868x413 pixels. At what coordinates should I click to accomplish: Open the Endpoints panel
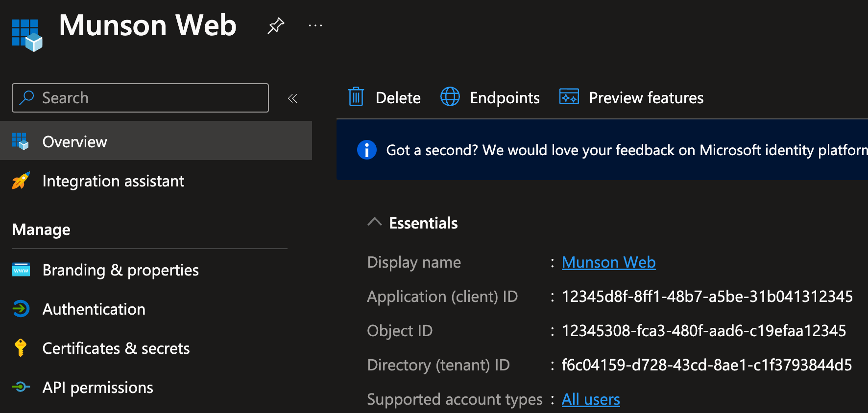(490, 97)
